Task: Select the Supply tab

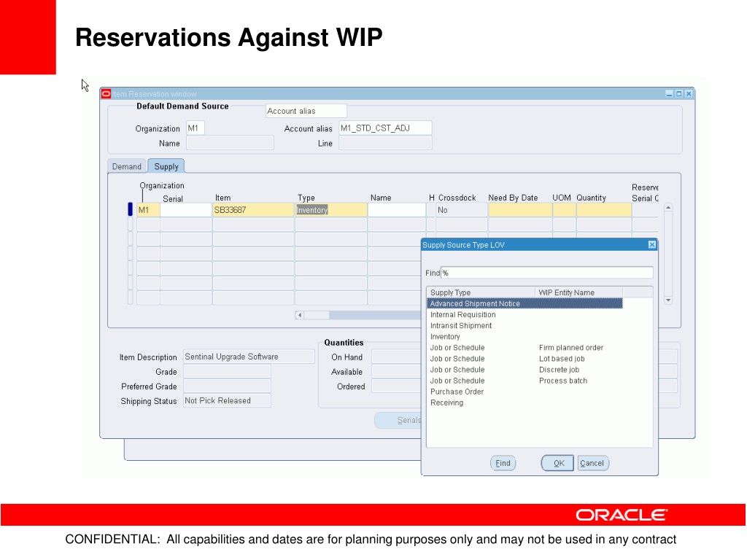Action: 166,166
